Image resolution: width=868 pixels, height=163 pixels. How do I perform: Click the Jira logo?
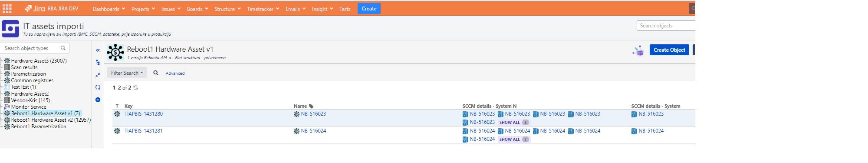tap(35, 9)
